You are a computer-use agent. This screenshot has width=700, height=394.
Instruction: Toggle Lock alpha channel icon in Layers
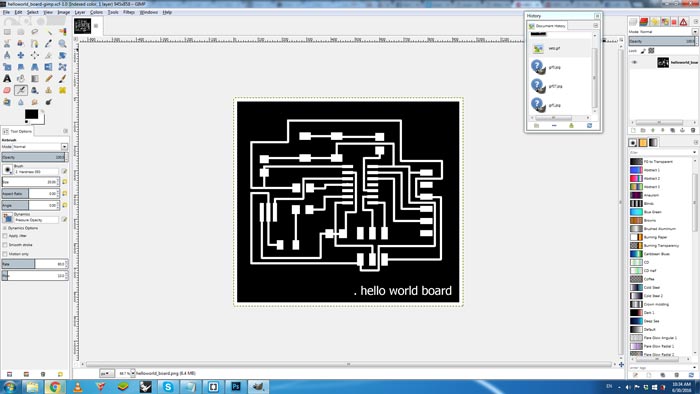click(x=651, y=51)
